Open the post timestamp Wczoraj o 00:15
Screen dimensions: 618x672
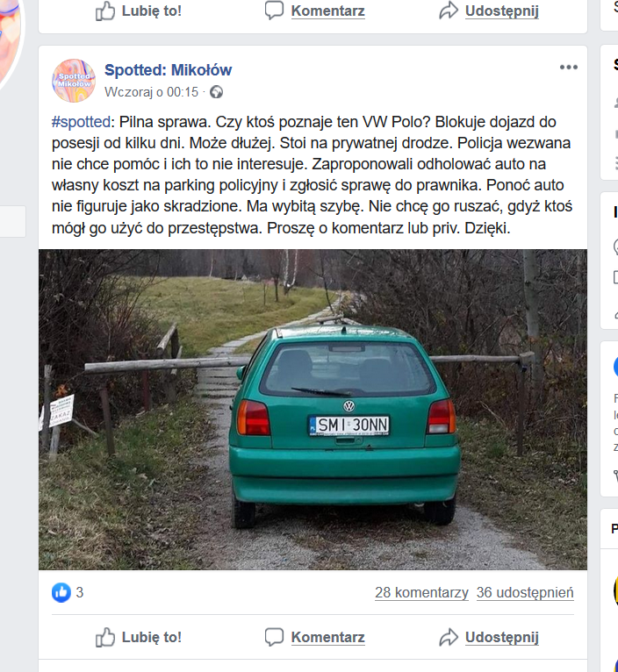[151, 92]
